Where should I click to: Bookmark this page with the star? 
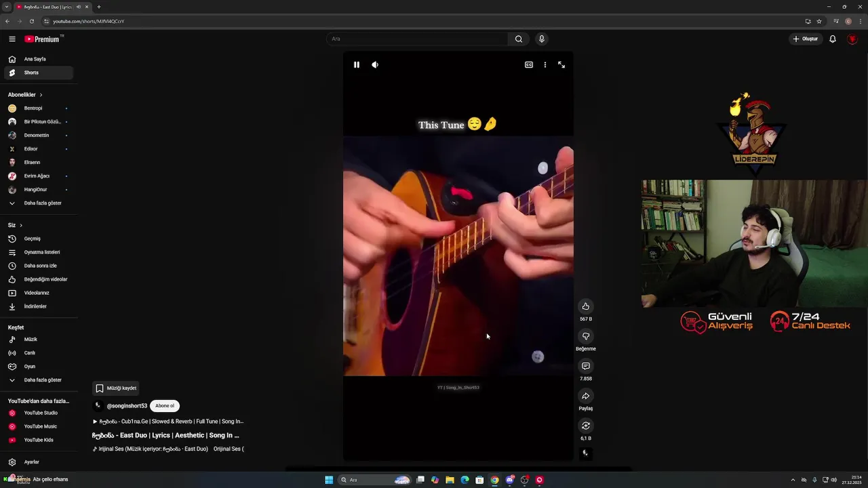(819, 21)
